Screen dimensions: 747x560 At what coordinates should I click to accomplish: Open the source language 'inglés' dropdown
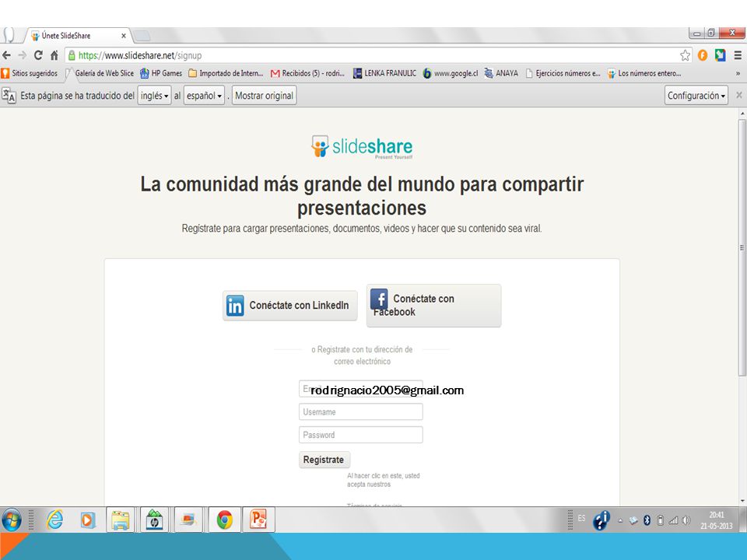(154, 95)
